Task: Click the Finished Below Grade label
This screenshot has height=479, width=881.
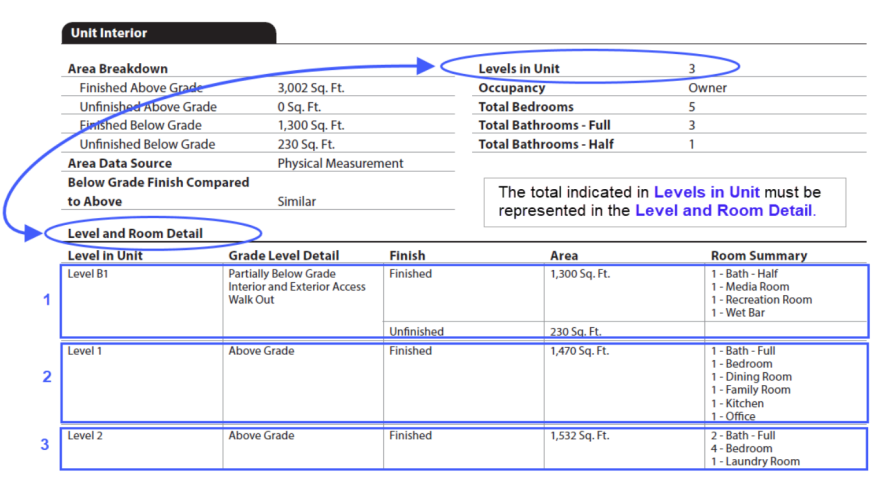Action: pyautogui.click(x=140, y=125)
